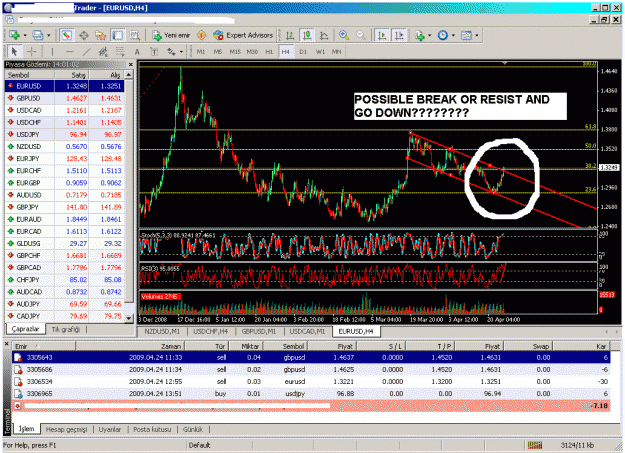Select the equidistant channel tool
Viewport: 625px width, 453px height.
pos(103,51)
